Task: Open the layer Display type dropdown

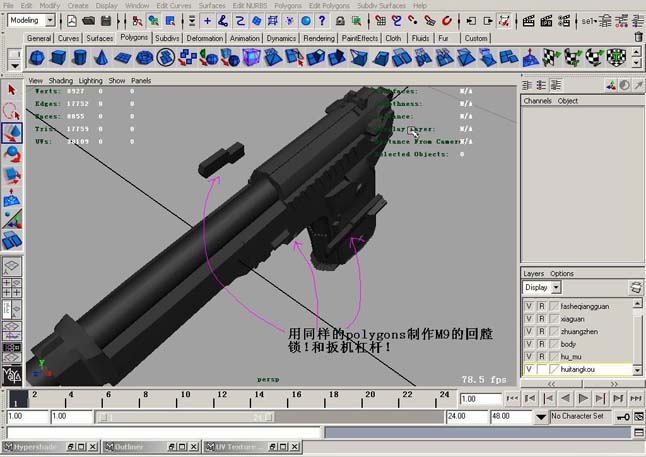Action: tap(556, 287)
